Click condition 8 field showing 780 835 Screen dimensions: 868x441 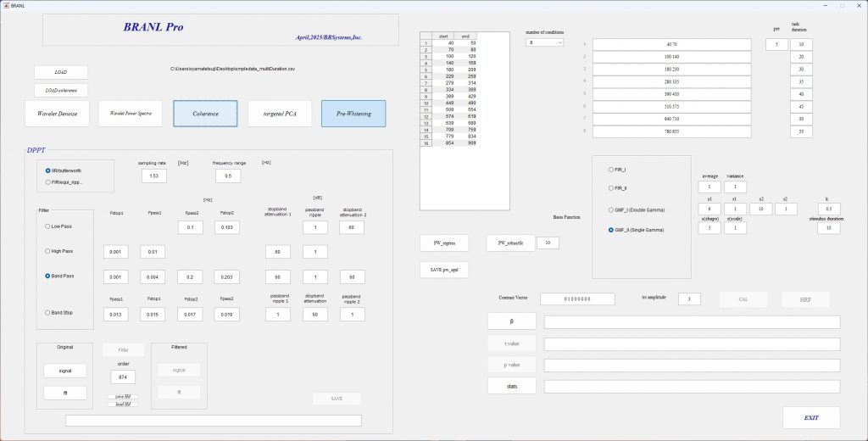[x=672, y=131]
